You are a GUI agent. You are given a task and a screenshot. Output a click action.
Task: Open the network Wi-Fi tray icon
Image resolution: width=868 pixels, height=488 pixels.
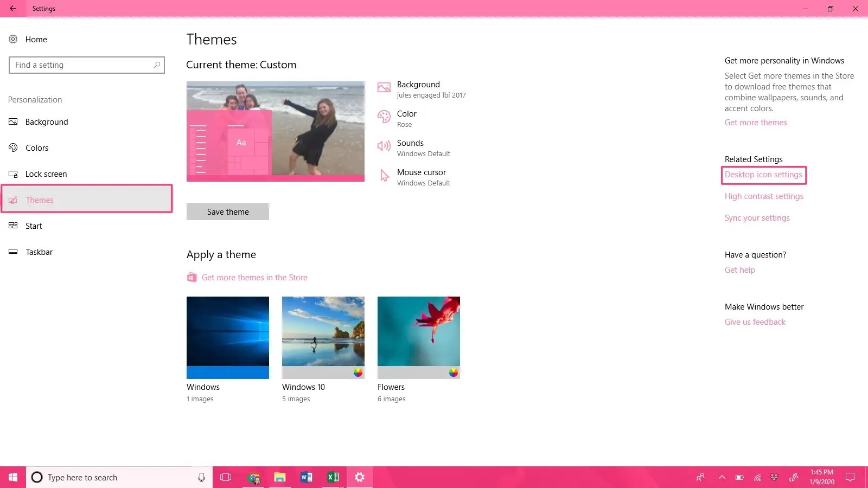(757, 477)
